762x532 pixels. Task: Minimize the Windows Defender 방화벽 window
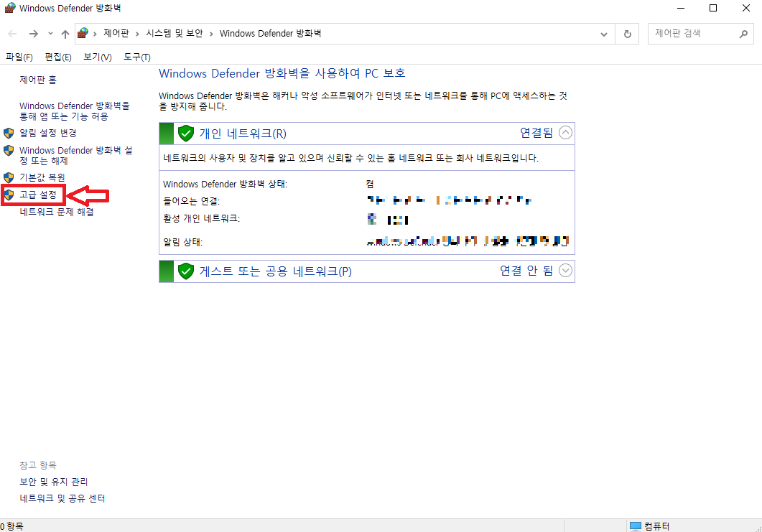(681, 9)
